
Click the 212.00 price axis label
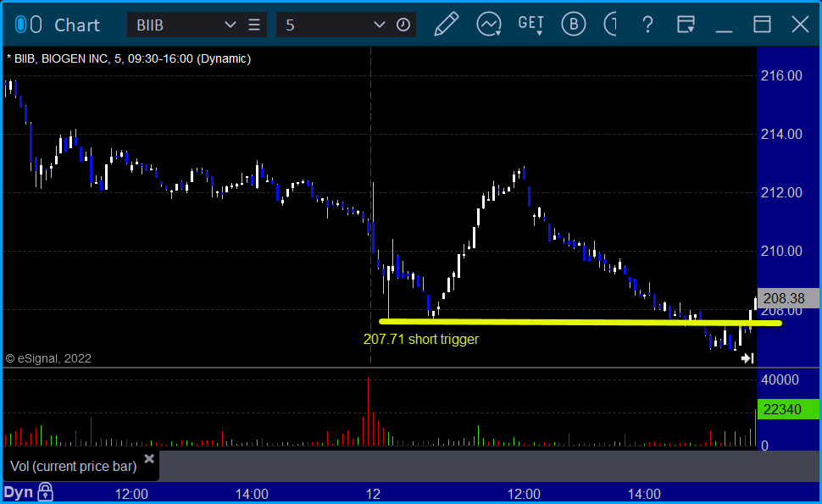tap(781, 193)
